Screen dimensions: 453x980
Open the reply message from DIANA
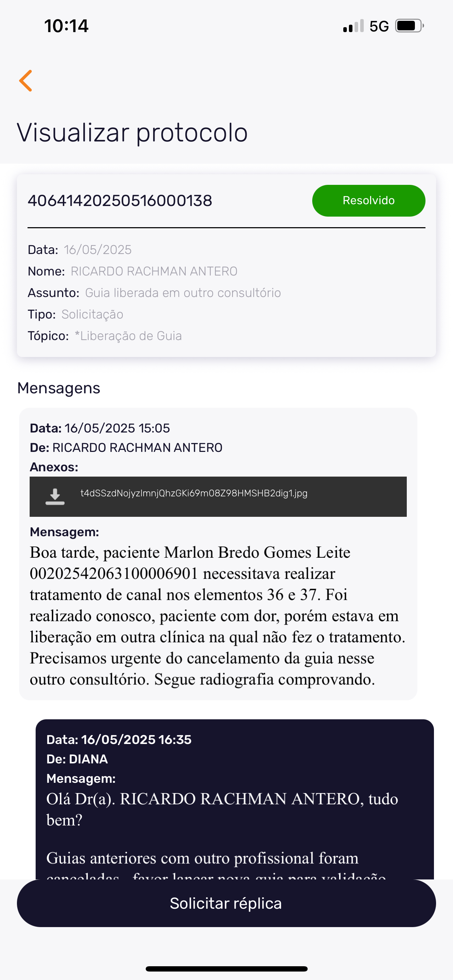[234, 799]
